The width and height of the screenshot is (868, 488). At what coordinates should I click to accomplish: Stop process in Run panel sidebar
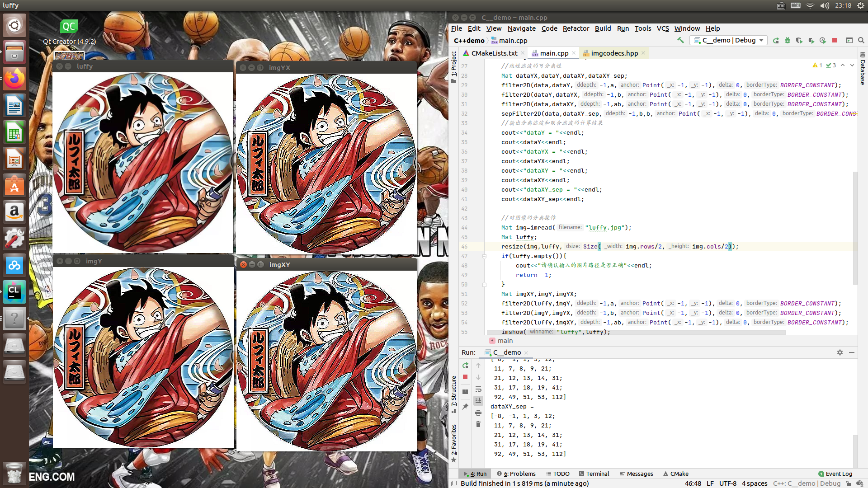click(x=465, y=377)
